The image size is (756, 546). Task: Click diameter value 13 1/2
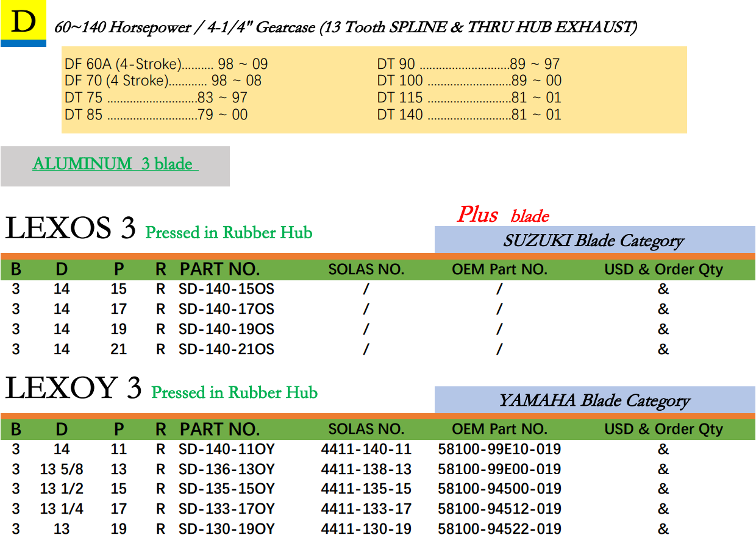click(62, 489)
